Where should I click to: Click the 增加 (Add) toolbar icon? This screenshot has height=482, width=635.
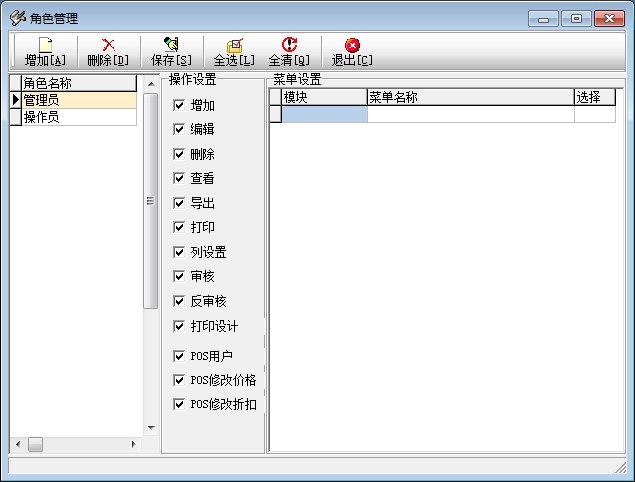point(45,45)
